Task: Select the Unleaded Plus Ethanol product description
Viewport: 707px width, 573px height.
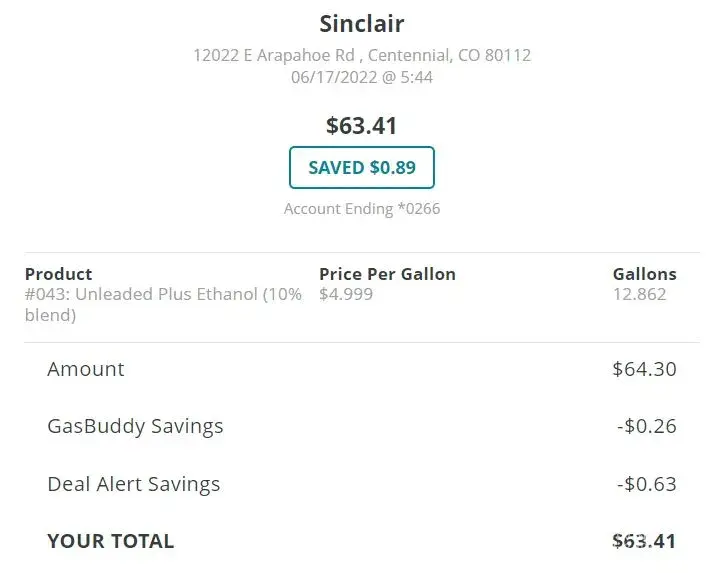Action: click(x=163, y=304)
